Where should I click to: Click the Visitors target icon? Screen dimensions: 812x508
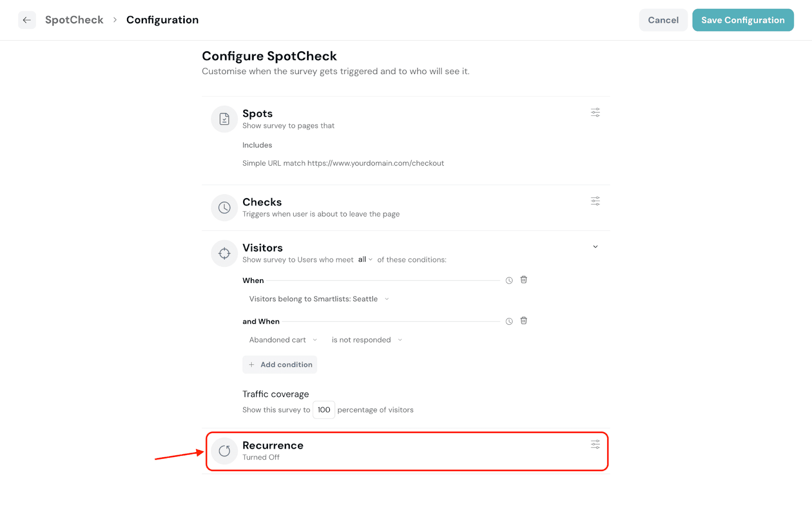pyautogui.click(x=224, y=253)
